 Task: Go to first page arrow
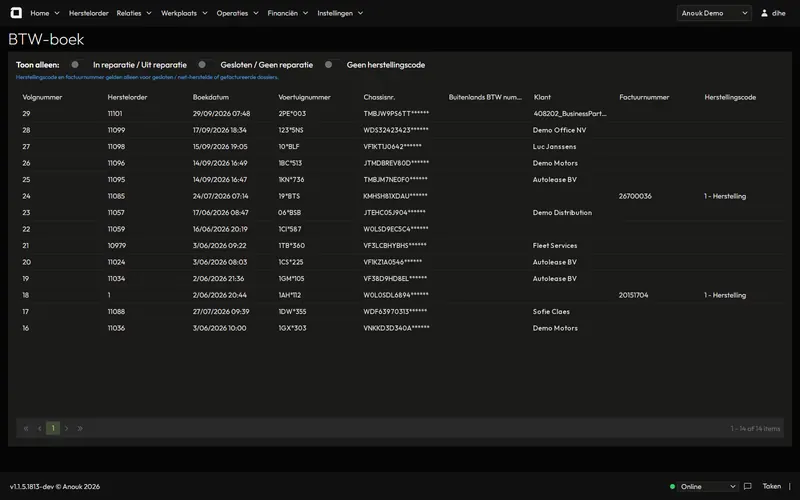pyautogui.click(x=26, y=429)
